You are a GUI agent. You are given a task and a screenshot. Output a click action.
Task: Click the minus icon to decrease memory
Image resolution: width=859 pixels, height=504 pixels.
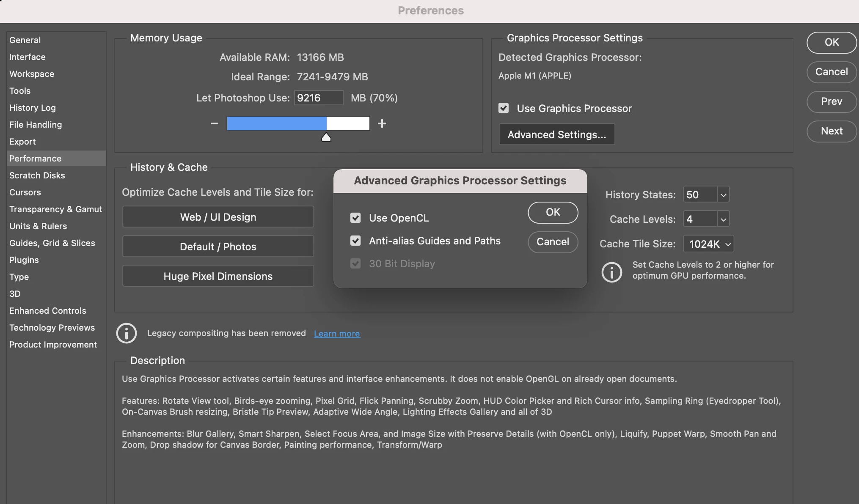point(215,123)
